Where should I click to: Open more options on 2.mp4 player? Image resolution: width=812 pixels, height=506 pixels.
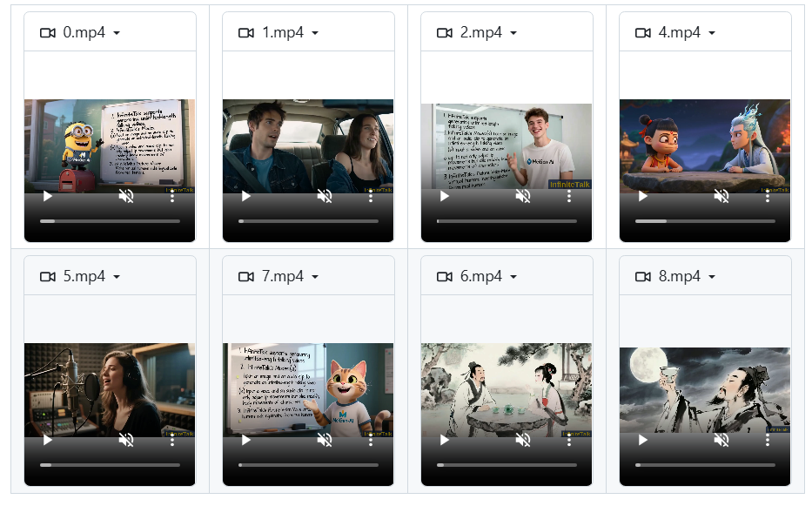[569, 196]
